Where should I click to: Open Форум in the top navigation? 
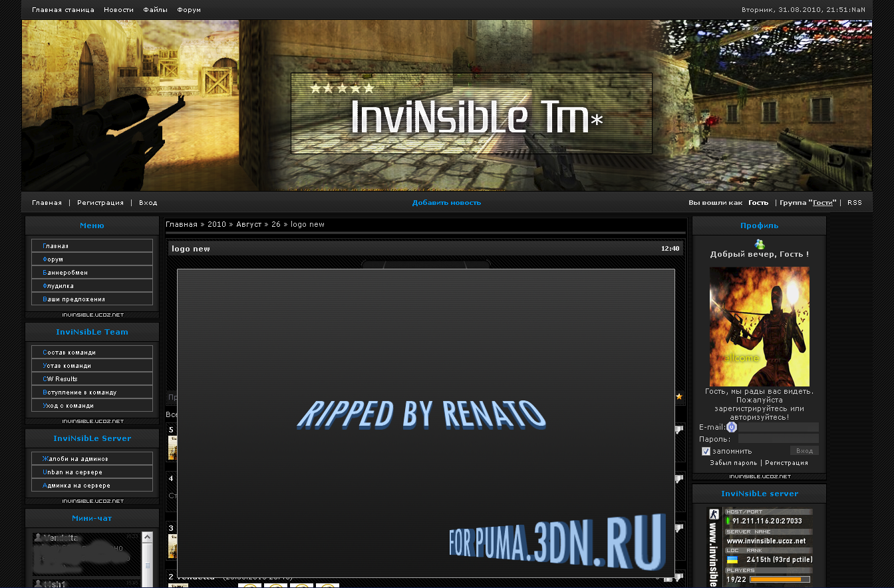pyautogui.click(x=189, y=10)
